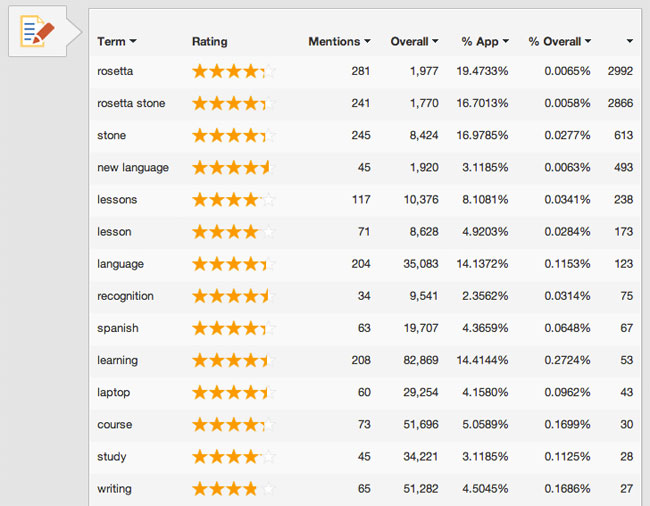Click the overall value 1,770
The image size is (650, 506).
(x=424, y=103)
